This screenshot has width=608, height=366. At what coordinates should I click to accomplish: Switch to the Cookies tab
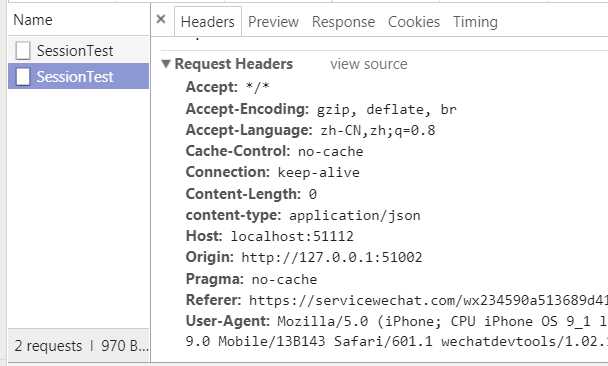414,22
